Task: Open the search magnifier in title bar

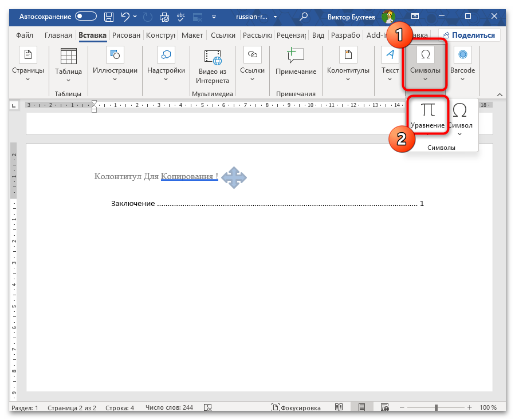Action: [x=304, y=17]
